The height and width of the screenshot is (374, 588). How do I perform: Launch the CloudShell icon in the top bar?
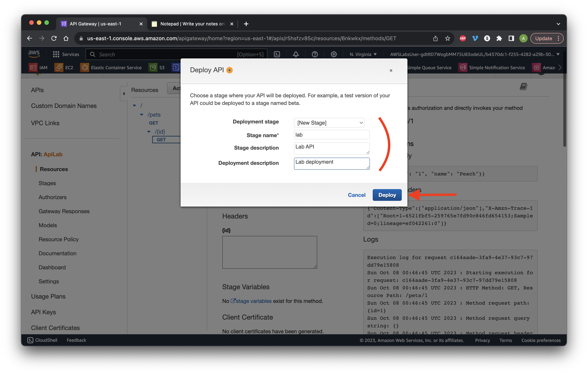[x=277, y=54]
